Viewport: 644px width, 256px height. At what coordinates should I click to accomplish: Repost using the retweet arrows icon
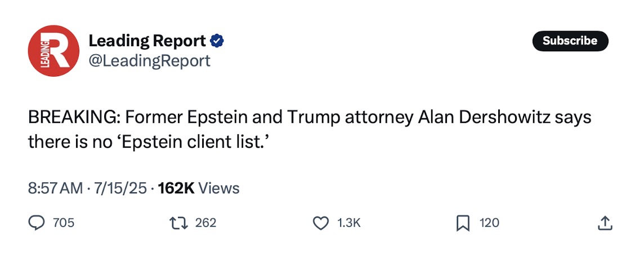[x=178, y=223]
